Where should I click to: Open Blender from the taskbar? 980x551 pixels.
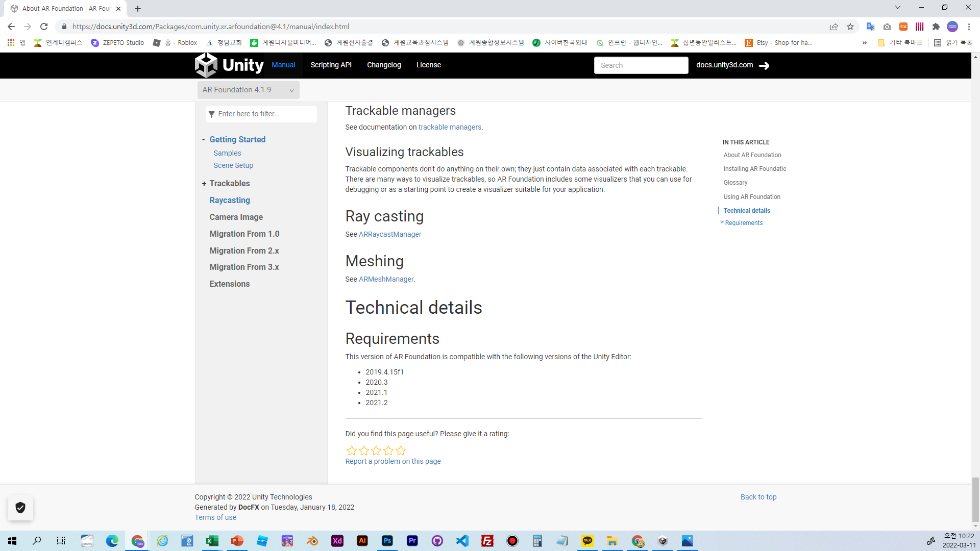click(x=312, y=541)
